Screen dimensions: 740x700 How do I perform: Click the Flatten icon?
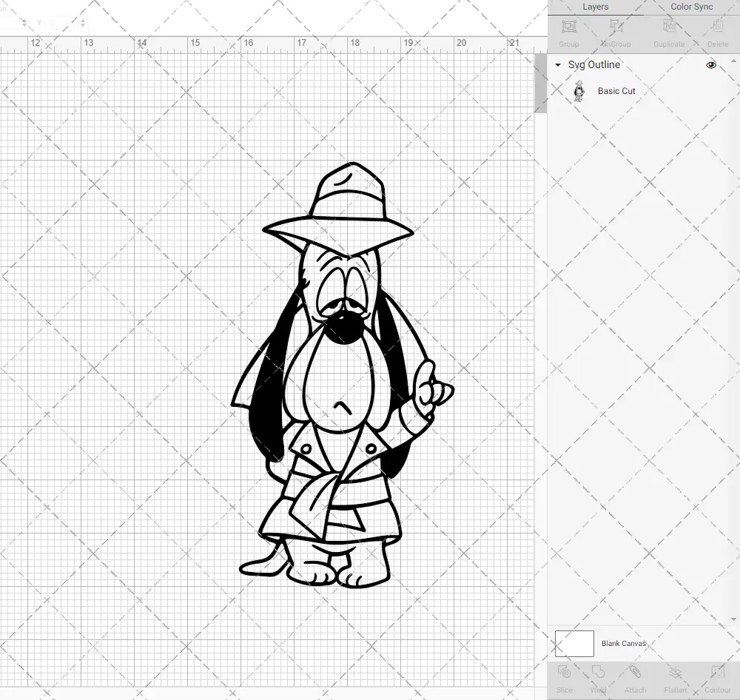click(x=675, y=678)
